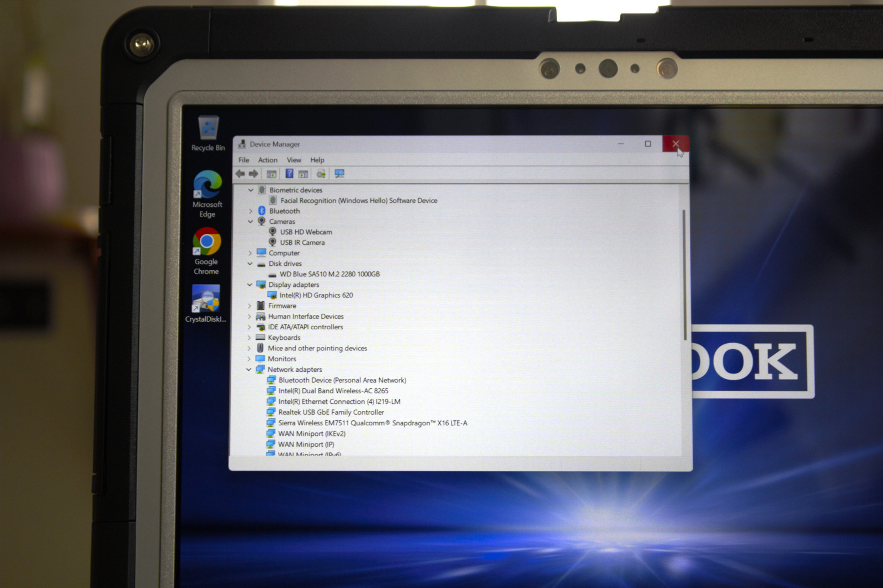
Task: Click the Firmware category icon
Action: coord(260,306)
